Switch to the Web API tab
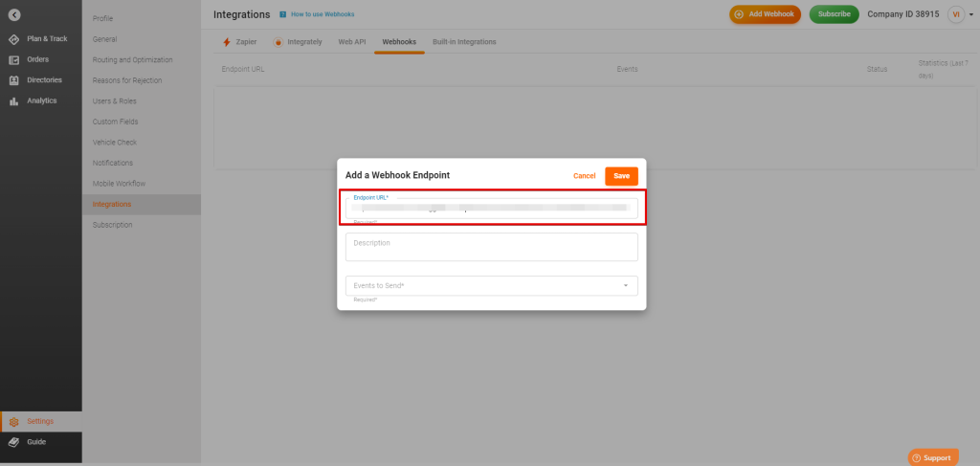The image size is (980, 466). pos(352,42)
